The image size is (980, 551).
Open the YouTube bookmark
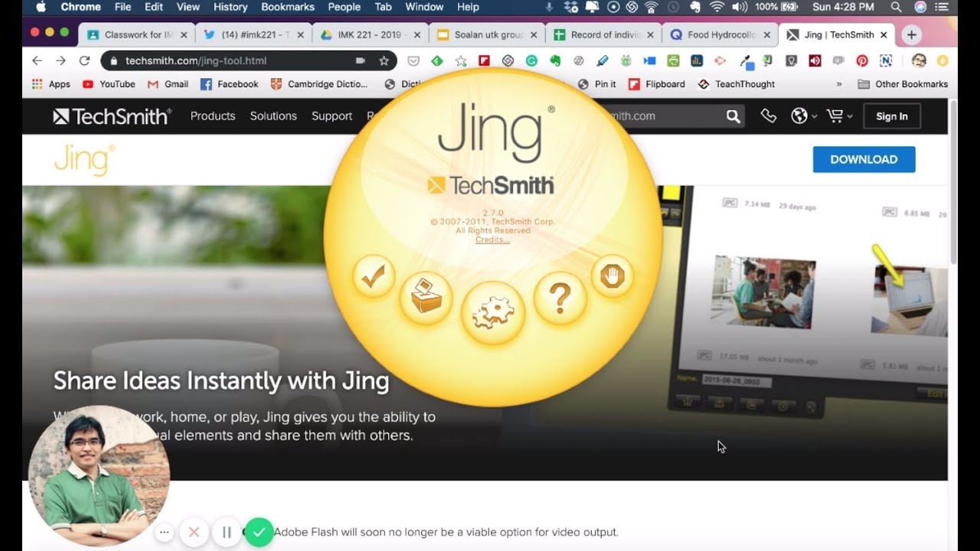pyautogui.click(x=109, y=84)
